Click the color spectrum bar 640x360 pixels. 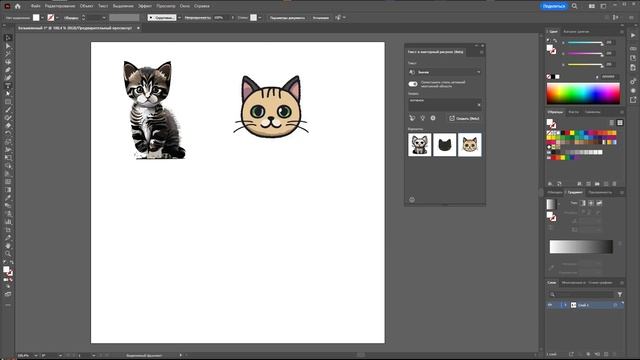coord(583,94)
